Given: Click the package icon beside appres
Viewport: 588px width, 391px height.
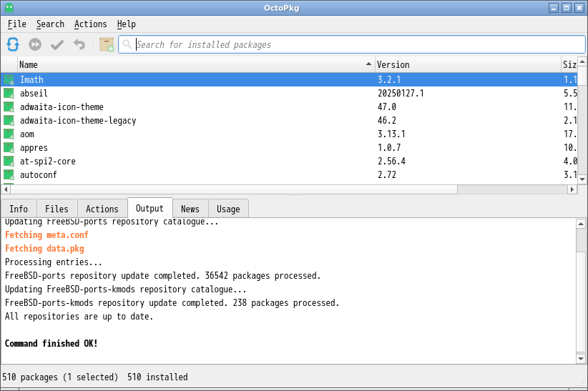Looking at the screenshot, I should pyautogui.click(x=9, y=147).
